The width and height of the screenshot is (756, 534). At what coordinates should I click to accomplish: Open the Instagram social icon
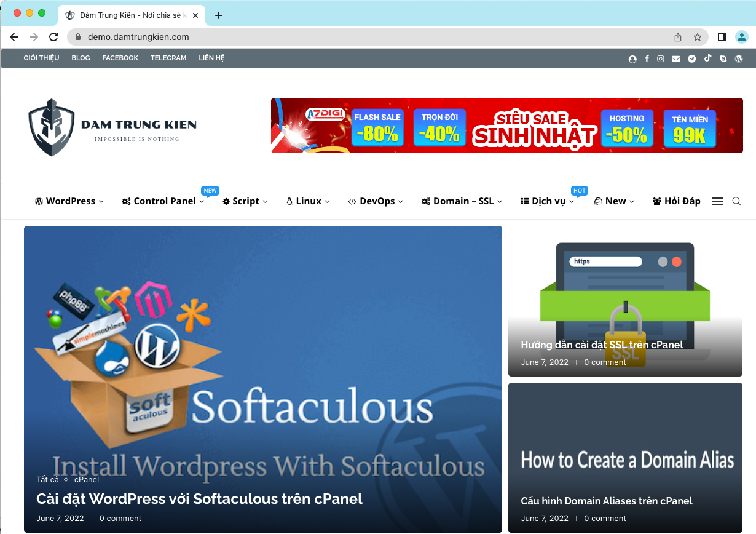661,58
